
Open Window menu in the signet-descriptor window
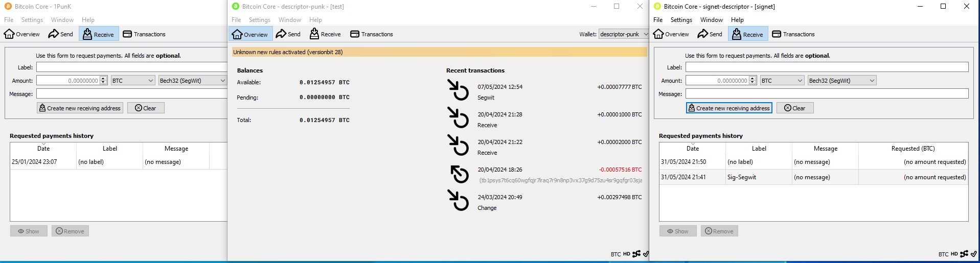coord(712,20)
